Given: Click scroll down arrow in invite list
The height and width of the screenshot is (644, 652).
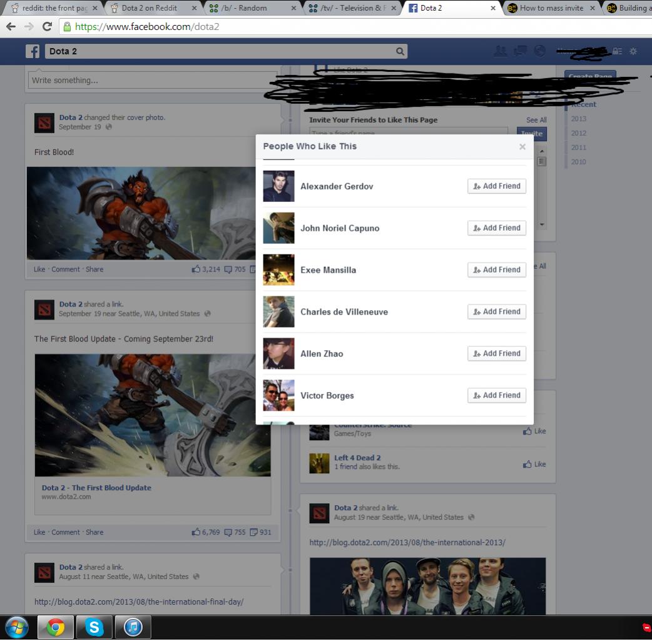Looking at the screenshot, I should click(542, 224).
